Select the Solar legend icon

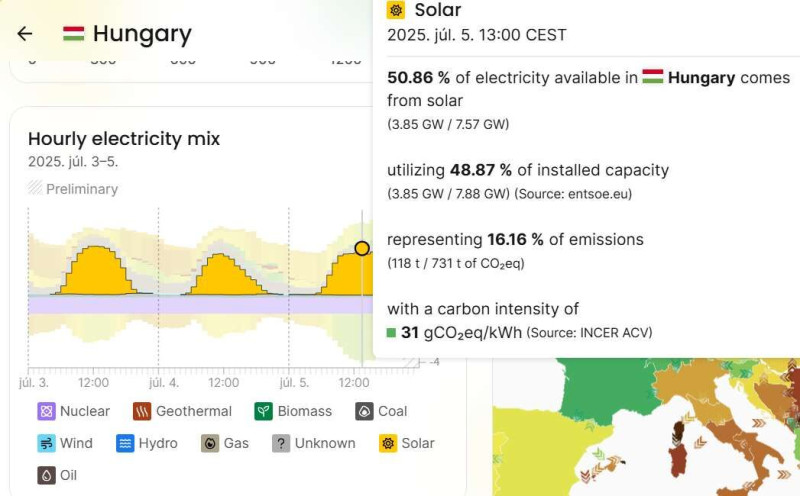[x=388, y=443]
